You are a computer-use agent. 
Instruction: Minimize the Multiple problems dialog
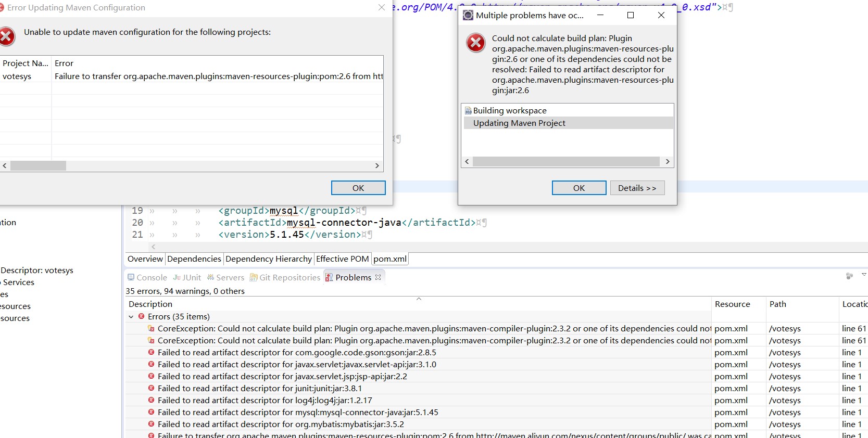[x=600, y=15]
